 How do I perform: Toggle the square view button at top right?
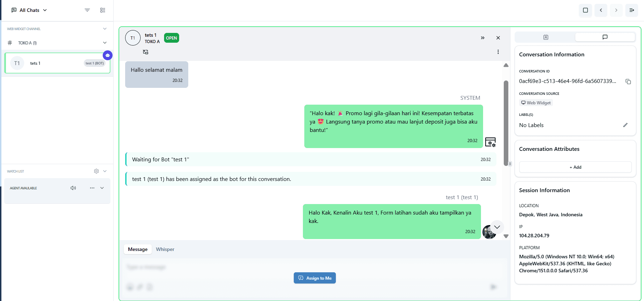(x=585, y=10)
